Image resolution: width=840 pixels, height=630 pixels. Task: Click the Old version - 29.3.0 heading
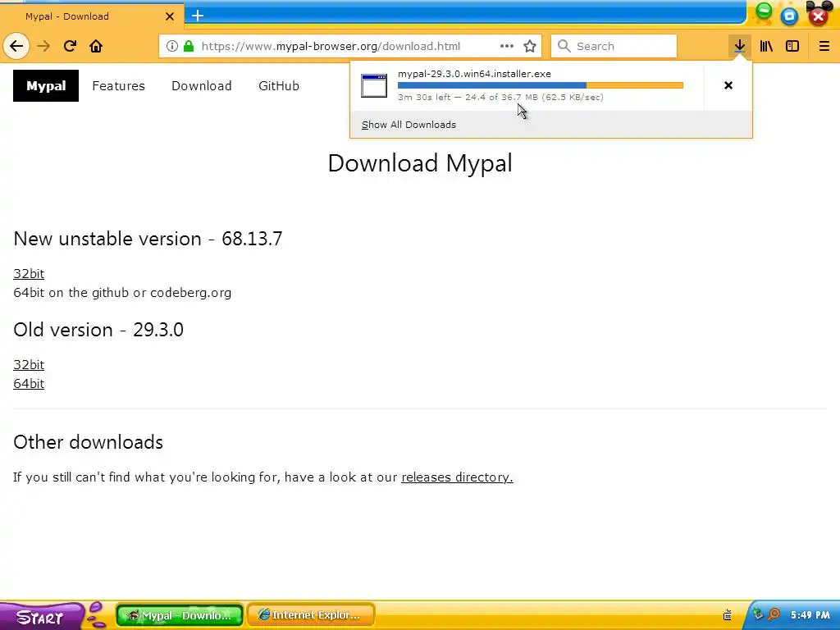tap(98, 330)
